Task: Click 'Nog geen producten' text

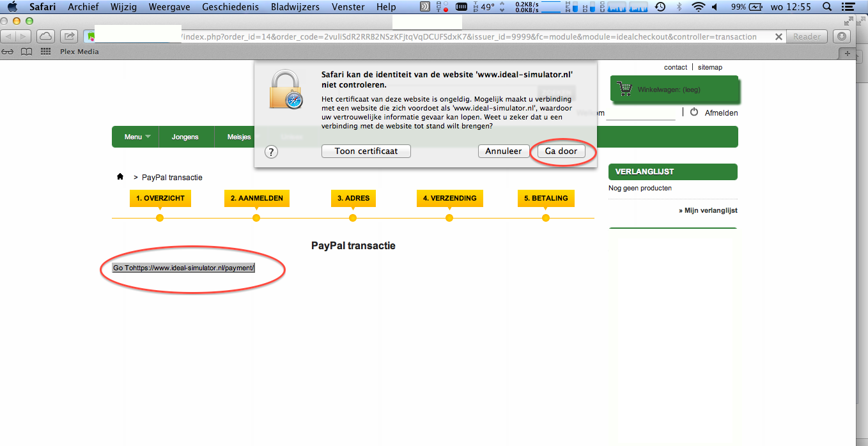Action: [x=640, y=188]
